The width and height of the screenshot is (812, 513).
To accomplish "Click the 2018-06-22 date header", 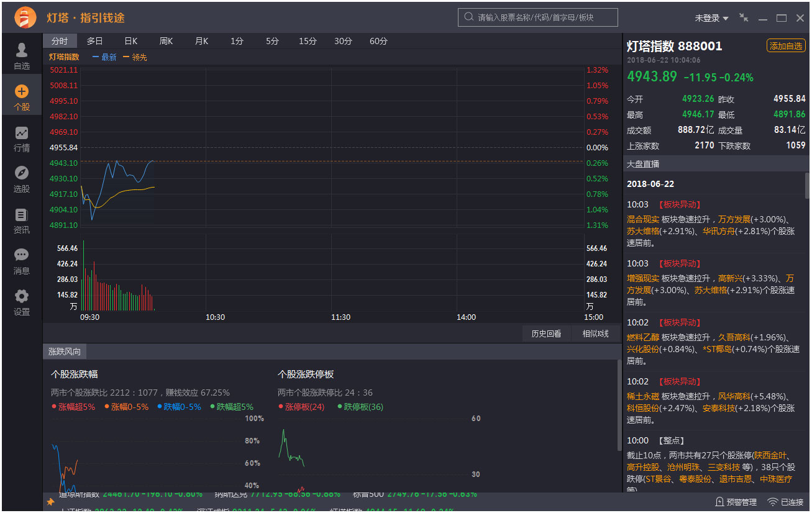I will 650,184.
